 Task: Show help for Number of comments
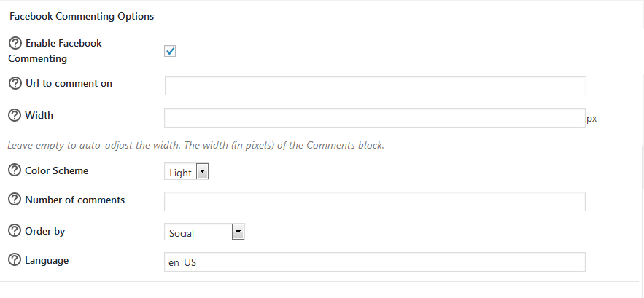point(15,200)
